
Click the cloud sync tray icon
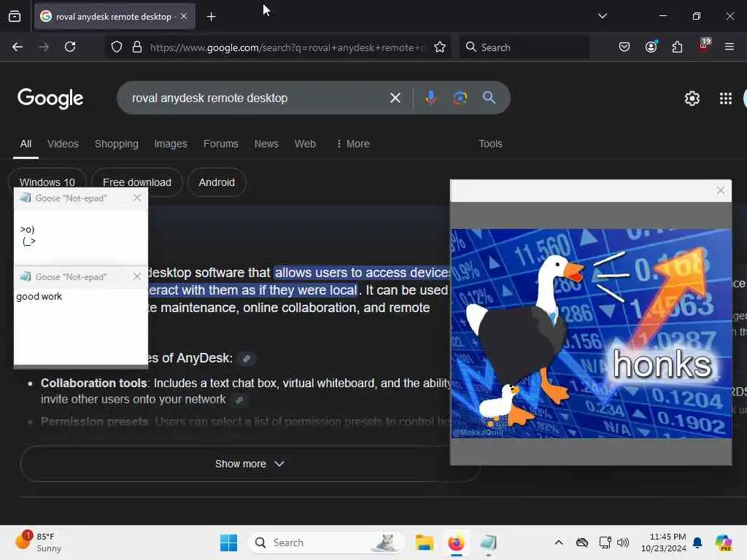[x=581, y=542]
